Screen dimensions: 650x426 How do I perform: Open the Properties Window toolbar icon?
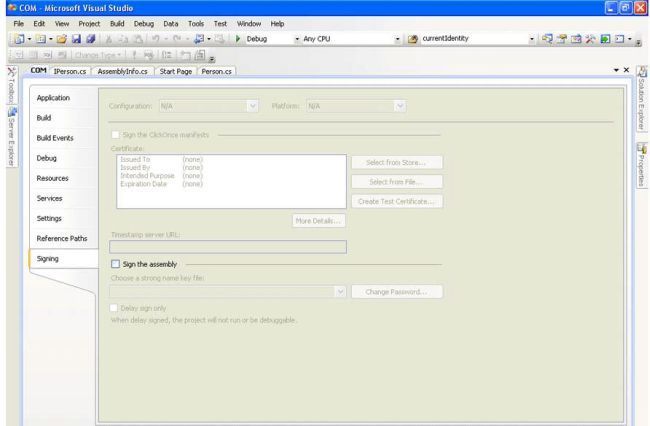pyautogui.click(x=562, y=39)
